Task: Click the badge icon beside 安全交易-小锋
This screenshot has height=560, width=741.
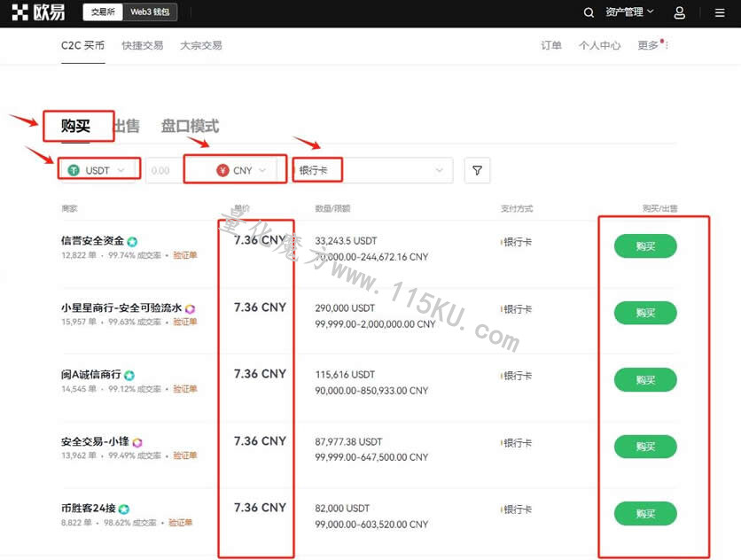Action: [x=137, y=442]
